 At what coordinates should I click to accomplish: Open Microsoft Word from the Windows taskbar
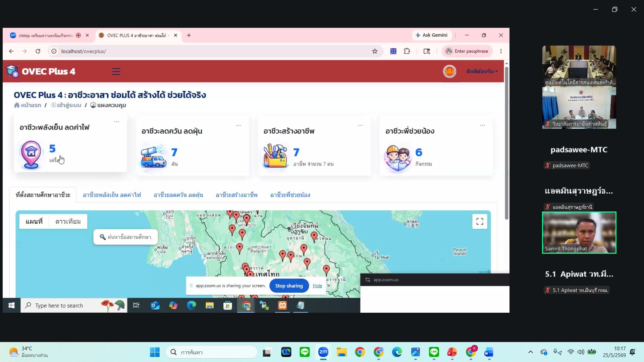[x=489, y=352]
